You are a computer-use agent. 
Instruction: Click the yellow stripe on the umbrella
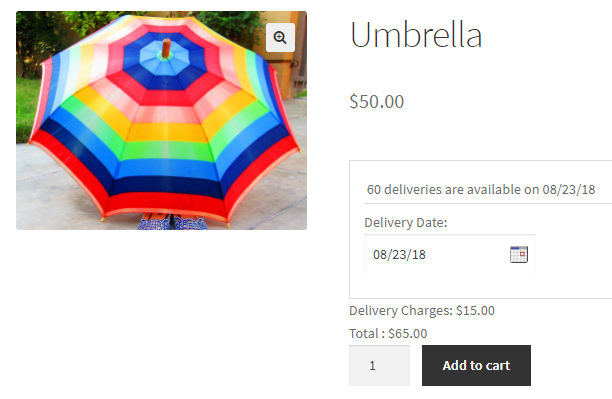pos(167,133)
